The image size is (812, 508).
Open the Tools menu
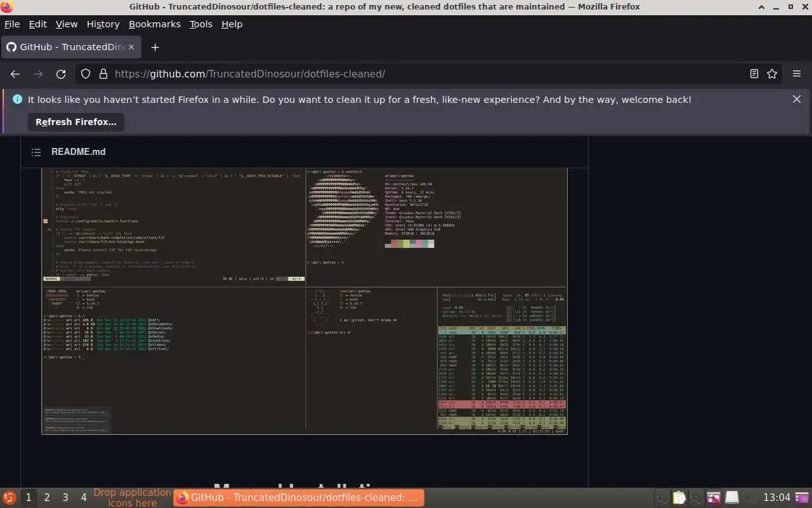click(201, 24)
